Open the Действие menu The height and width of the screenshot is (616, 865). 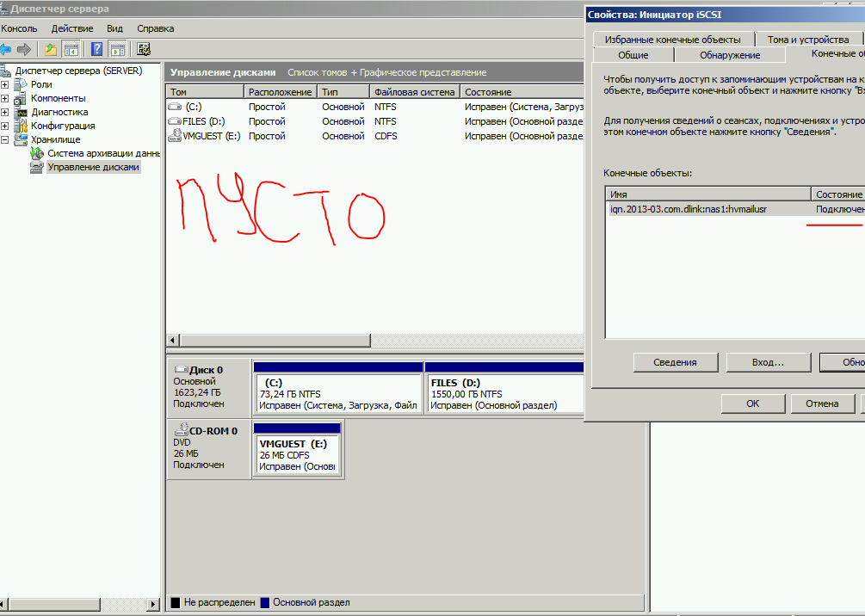[72, 28]
